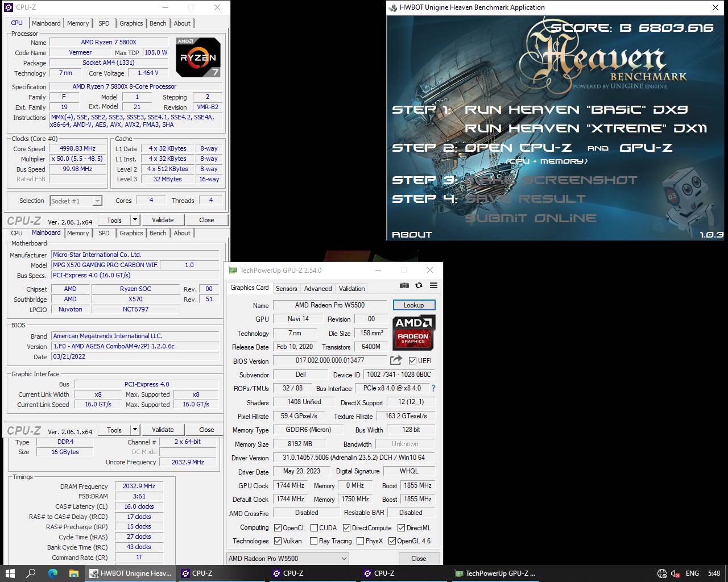Open Graphics tab in Mainboard CPU-Z window
The height and width of the screenshot is (582, 728).
[131, 233]
